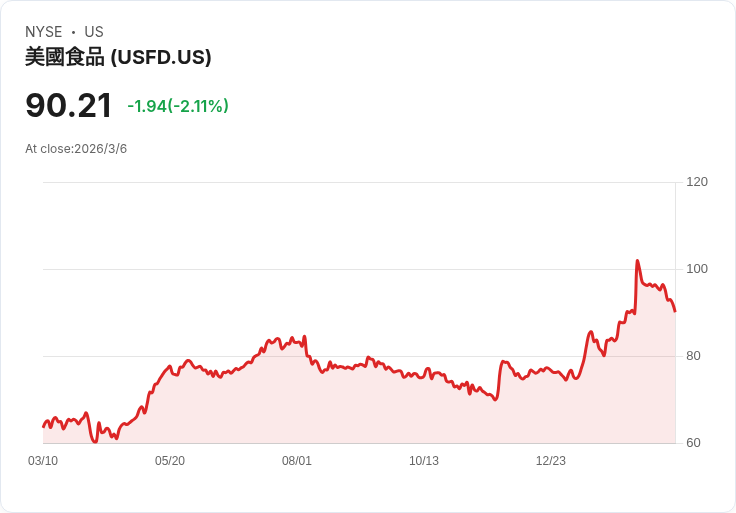Select the 120 y-axis label
Screen dimensions: 736x513
pos(697,182)
